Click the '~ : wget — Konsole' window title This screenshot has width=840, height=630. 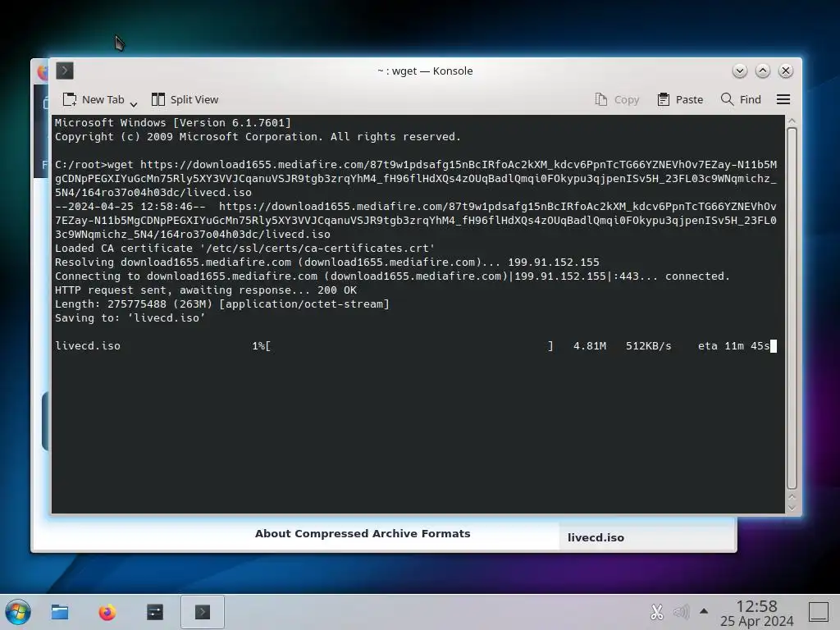[425, 71]
